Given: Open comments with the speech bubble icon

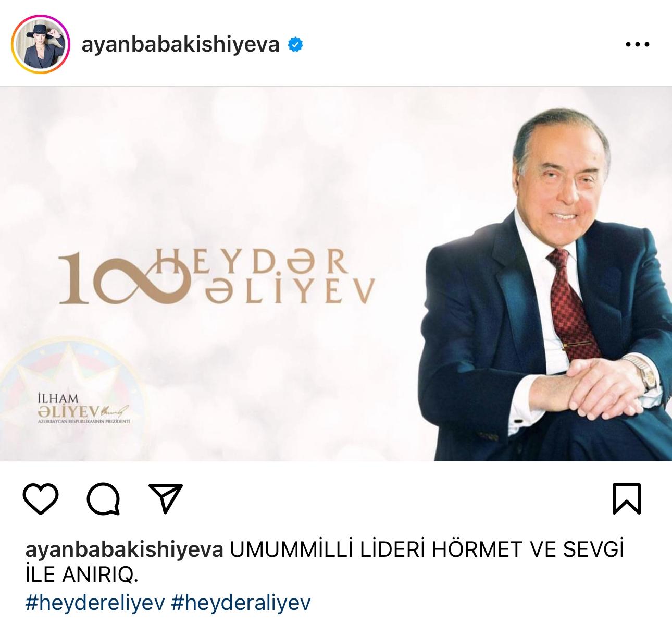Looking at the screenshot, I should 104,499.
